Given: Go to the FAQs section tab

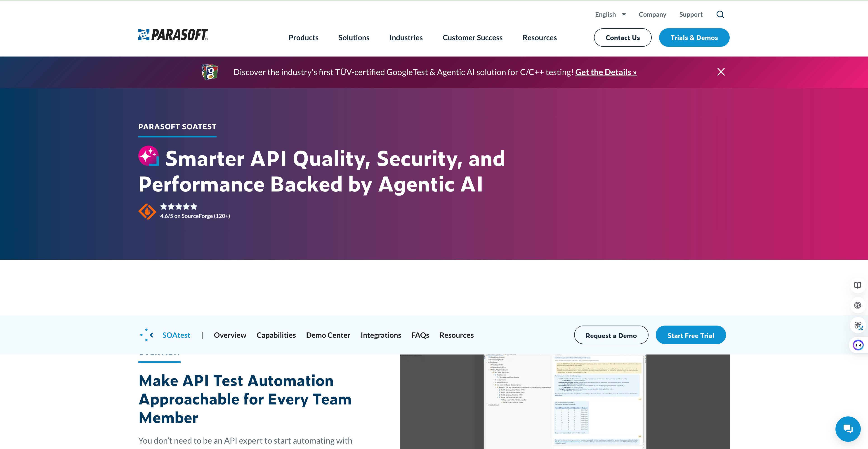Looking at the screenshot, I should pyautogui.click(x=420, y=335).
